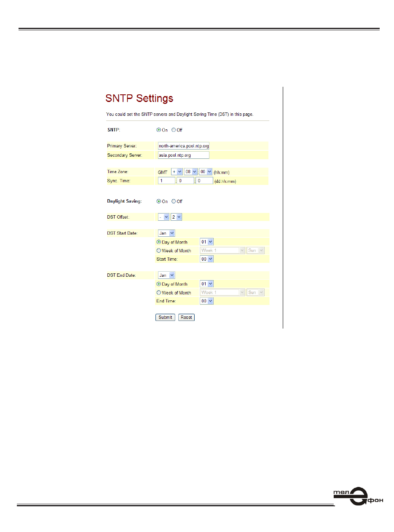This screenshot has width=394, height=532.
Task: Click the Secondary Server label
Action: pos(125,155)
